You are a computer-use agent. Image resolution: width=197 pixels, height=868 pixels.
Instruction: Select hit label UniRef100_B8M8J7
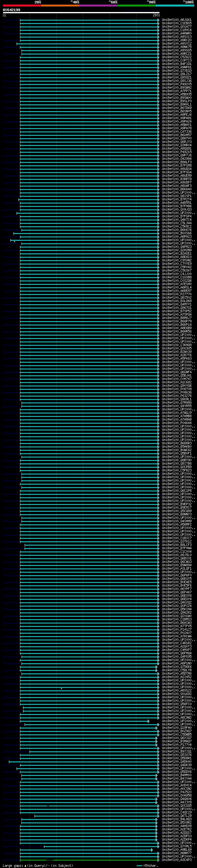(177, 318)
